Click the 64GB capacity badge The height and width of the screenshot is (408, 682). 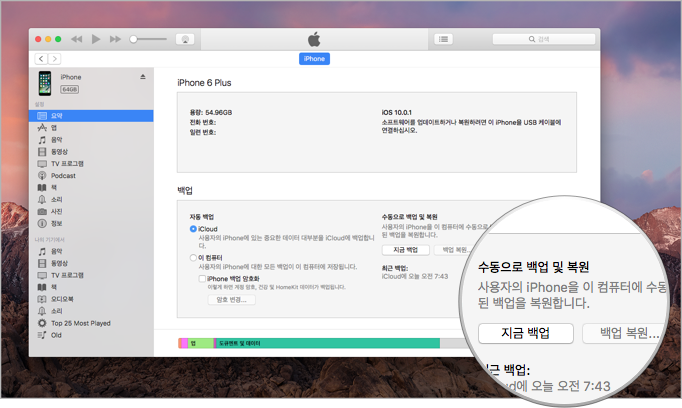(x=70, y=89)
